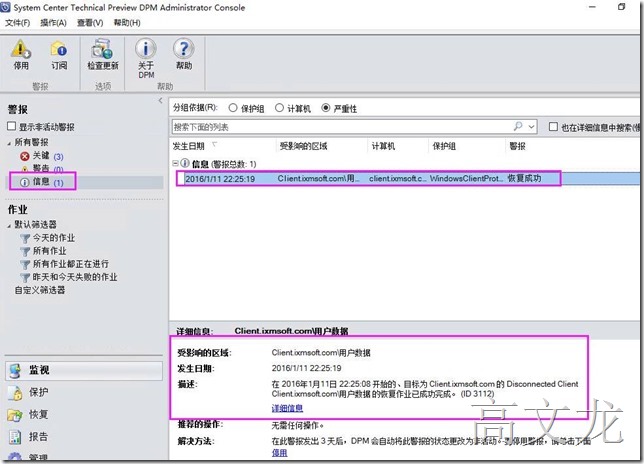
Task: Click the 检查更新 check updates icon
Action: (x=102, y=49)
